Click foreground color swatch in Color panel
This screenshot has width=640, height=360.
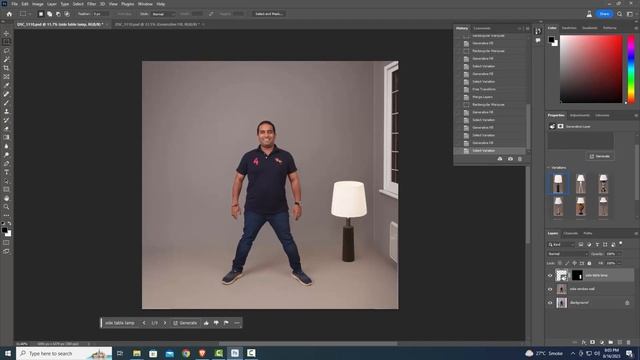pos(551,40)
